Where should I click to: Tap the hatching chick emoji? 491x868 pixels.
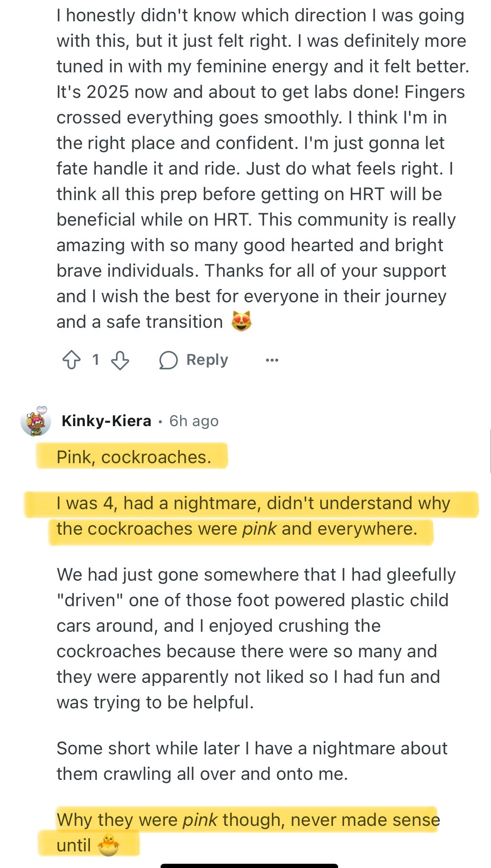point(108,845)
